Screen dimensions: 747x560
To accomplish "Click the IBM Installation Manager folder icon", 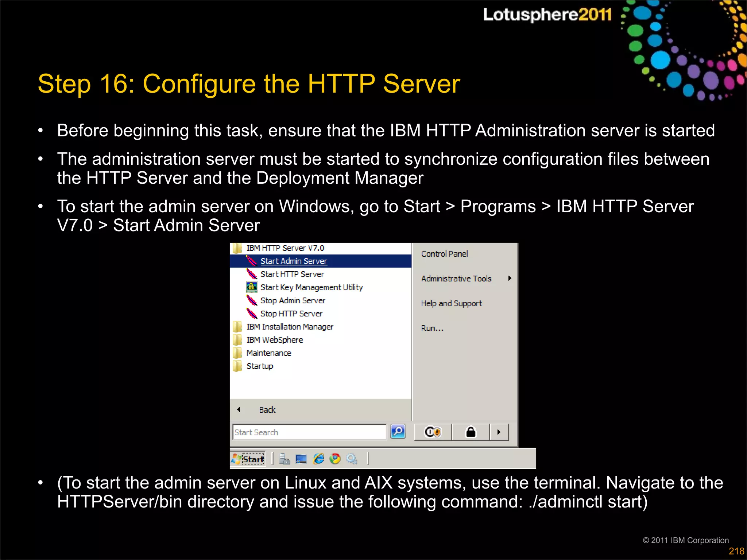I will pos(237,327).
